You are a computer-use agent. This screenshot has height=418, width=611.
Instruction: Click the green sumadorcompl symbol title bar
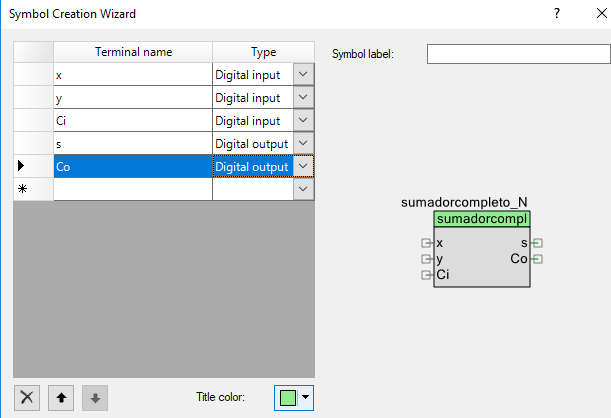(x=482, y=219)
